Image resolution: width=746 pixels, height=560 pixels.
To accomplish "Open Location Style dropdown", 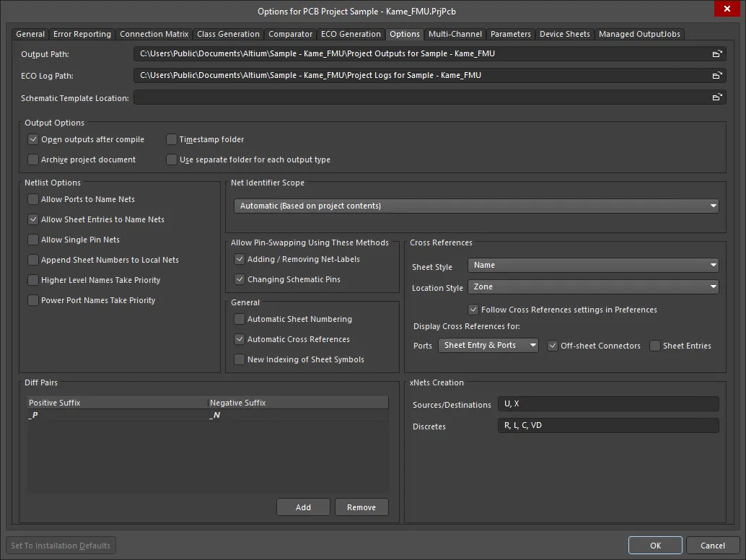I will tap(593, 287).
